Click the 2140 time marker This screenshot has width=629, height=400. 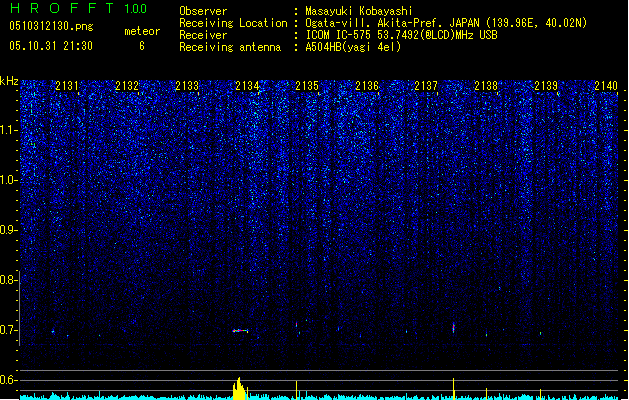point(606,86)
